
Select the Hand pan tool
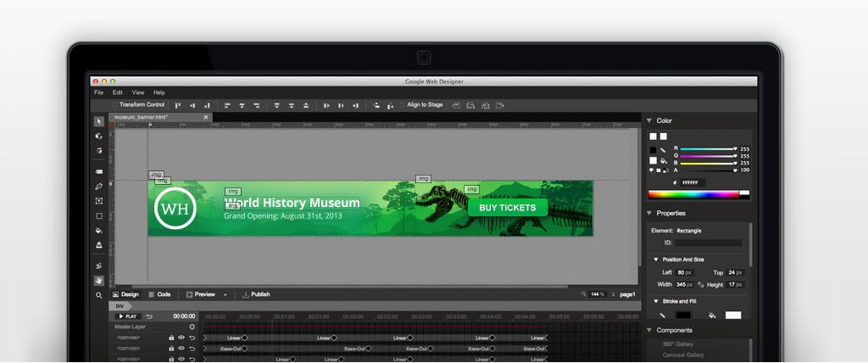(99, 280)
